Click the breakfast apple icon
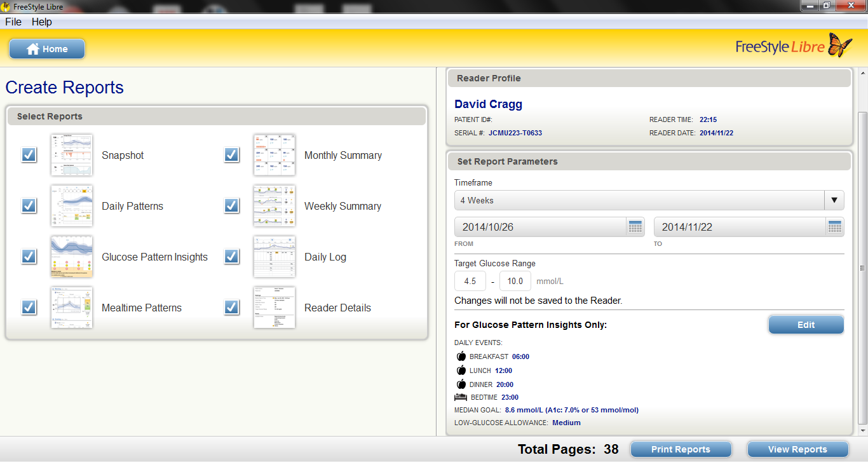Image resolution: width=868 pixels, height=462 pixels. click(x=461, y=357)
